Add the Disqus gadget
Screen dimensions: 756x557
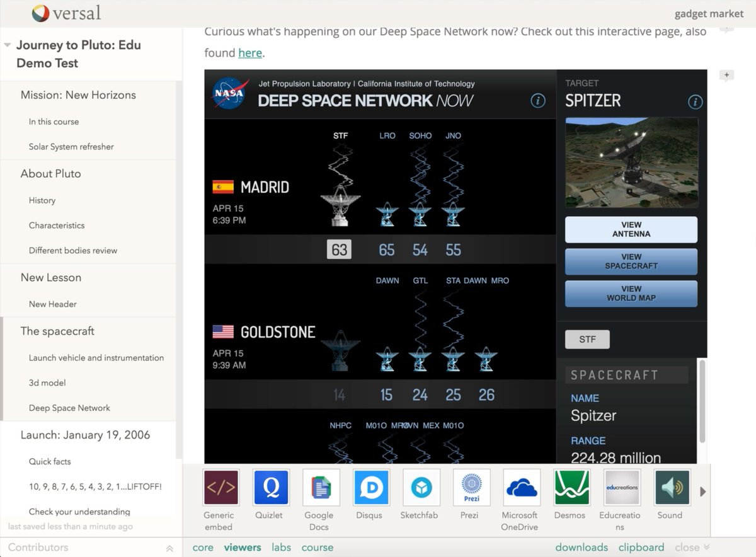click(x=372, y=488)
